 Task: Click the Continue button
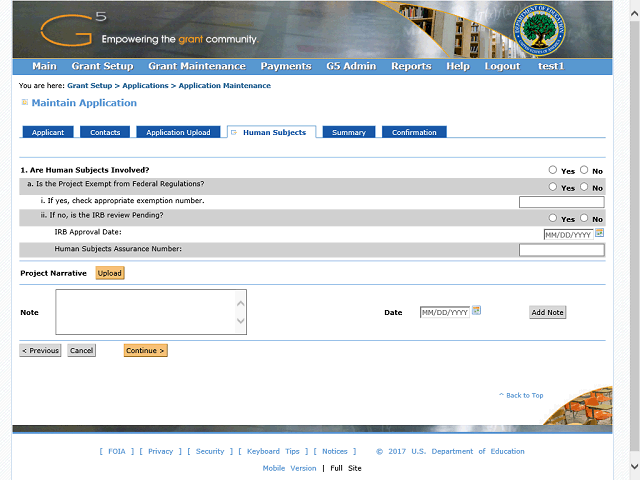coord(145,350)
